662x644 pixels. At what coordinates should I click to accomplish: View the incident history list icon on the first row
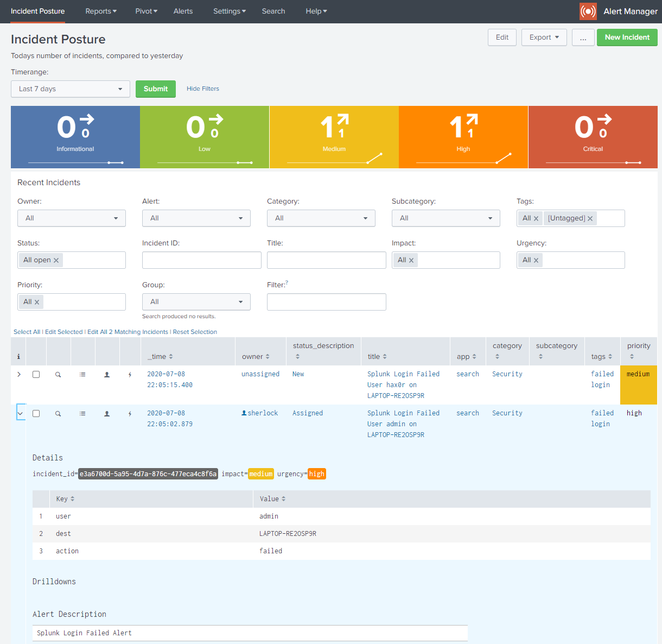click(x=82, y=374)
